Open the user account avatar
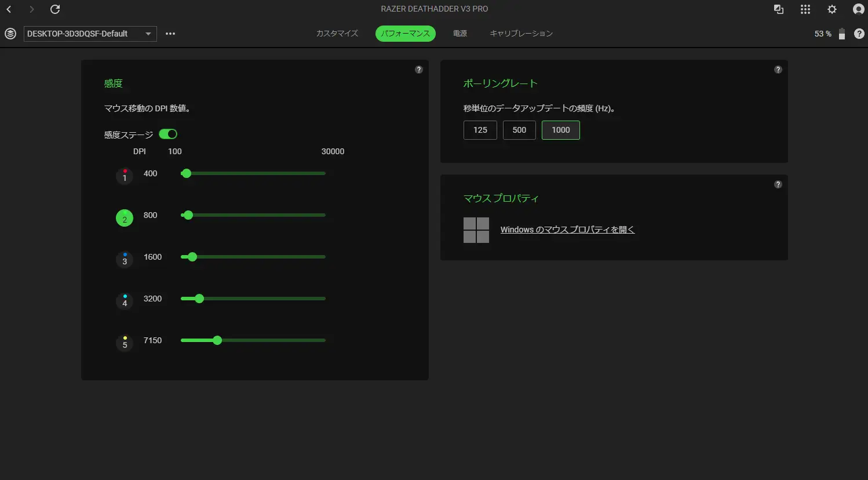The width and height of the screenshot is (868, 480). pos(859,9)
